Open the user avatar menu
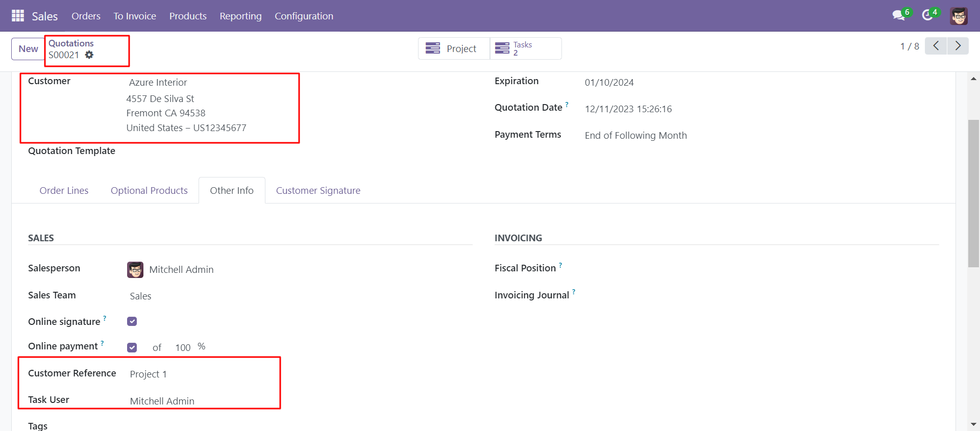 coord(959,16)
